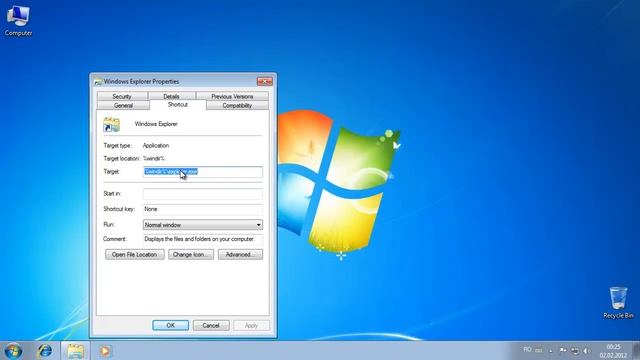Open the Start menu orb
The image size is (640, 360).
point(13,351)
